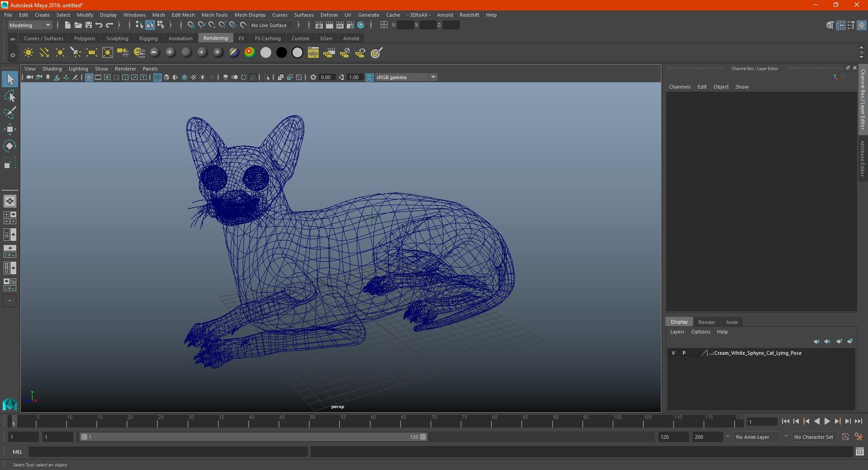This screenshot has width=868, height=470.
Task: Click the current frame input field
Action: click(x=762, y=422)
